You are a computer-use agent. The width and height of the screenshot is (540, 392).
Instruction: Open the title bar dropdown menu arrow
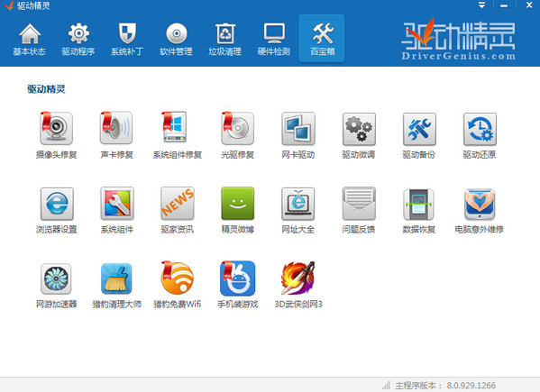click(x=481, y=5)
